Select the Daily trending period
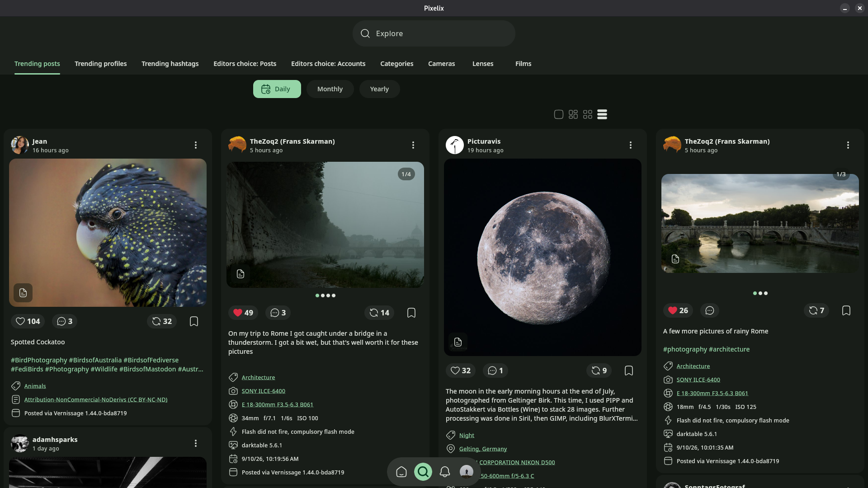This screenshot has height=488, width=868. coord(277,89)
